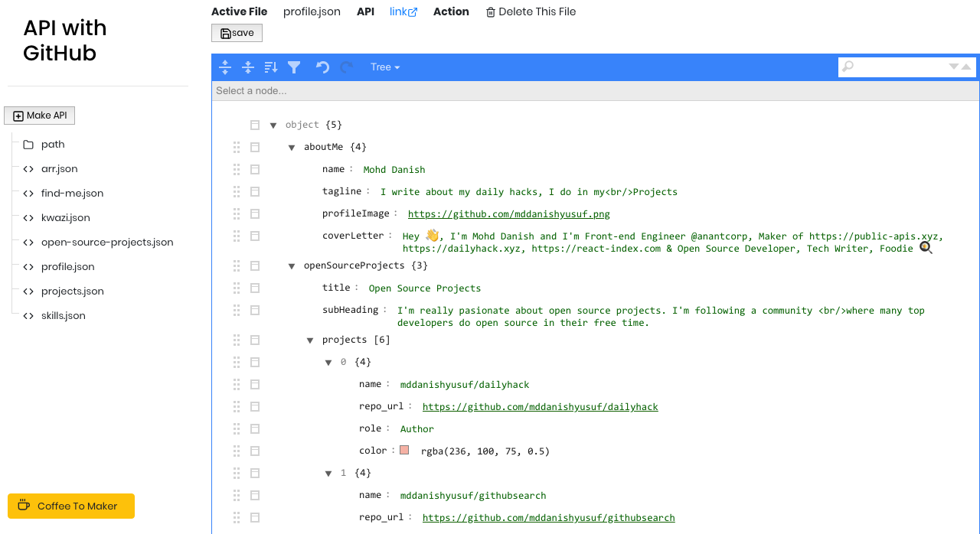Open skills.json in the file list
This screenshot has width=980, height=534.
[x=64, y=315]
